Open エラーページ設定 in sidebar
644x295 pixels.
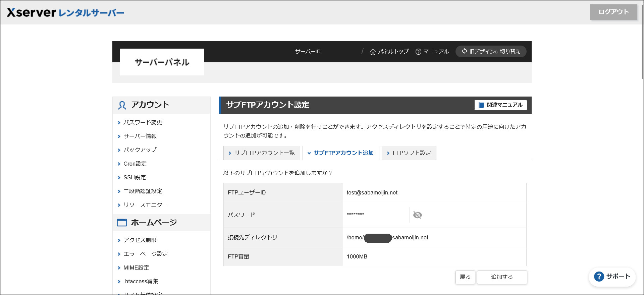point(145,254)
